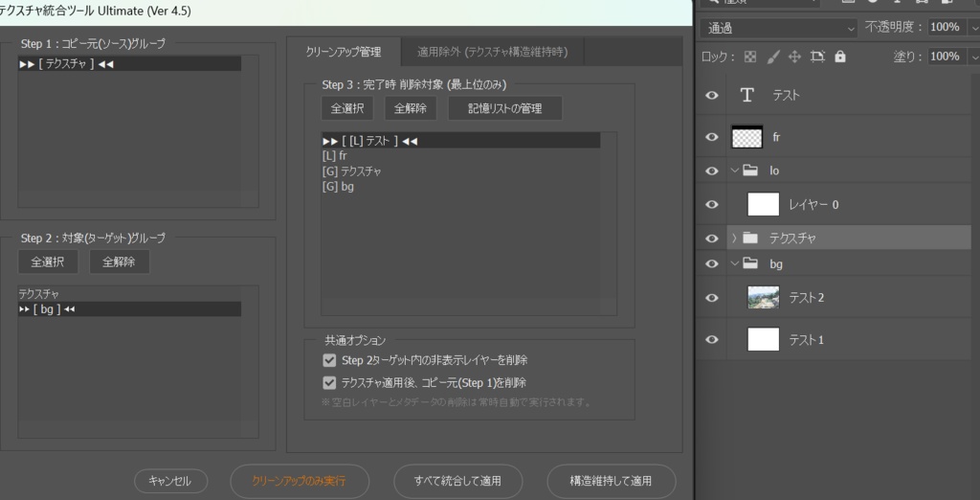Viewport: 980px width, 500px height.
Task: Click the T text icon of テスト layer
Action: tap(746, 95)
